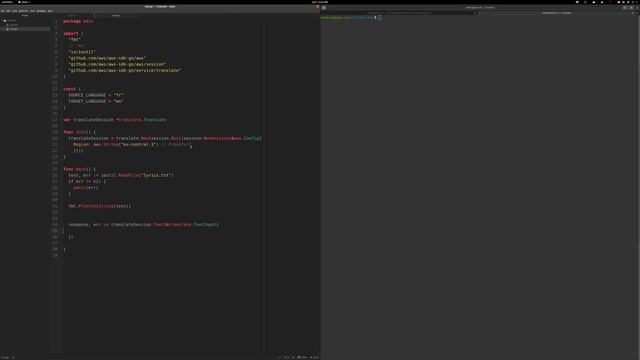This screenshot has width=640, height=360.
Task: Open the File menu in Atom
Action: (x=2, y=11)
